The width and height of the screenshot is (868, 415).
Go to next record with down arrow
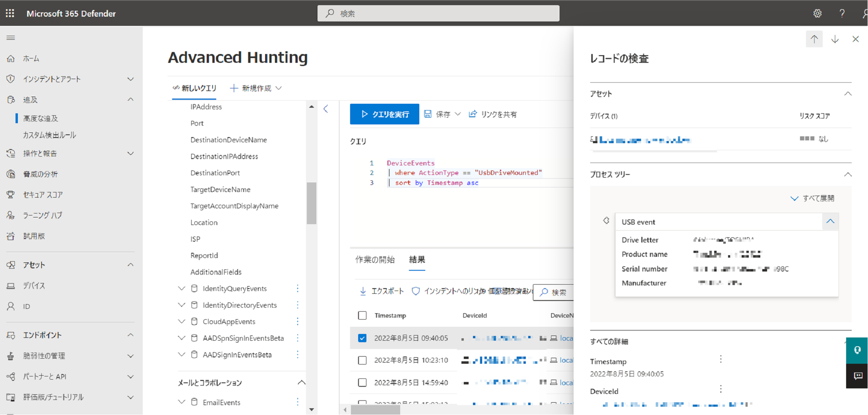[x=835, y=39]
